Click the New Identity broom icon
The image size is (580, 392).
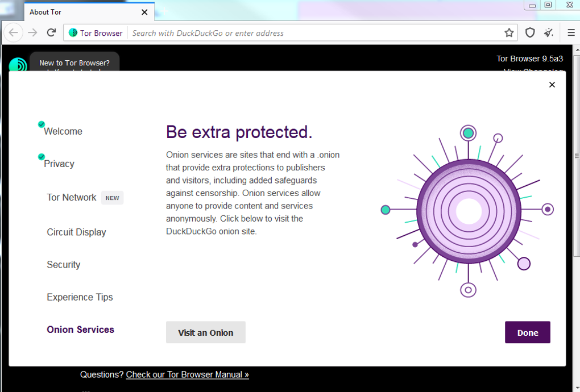tap(549, 33)
